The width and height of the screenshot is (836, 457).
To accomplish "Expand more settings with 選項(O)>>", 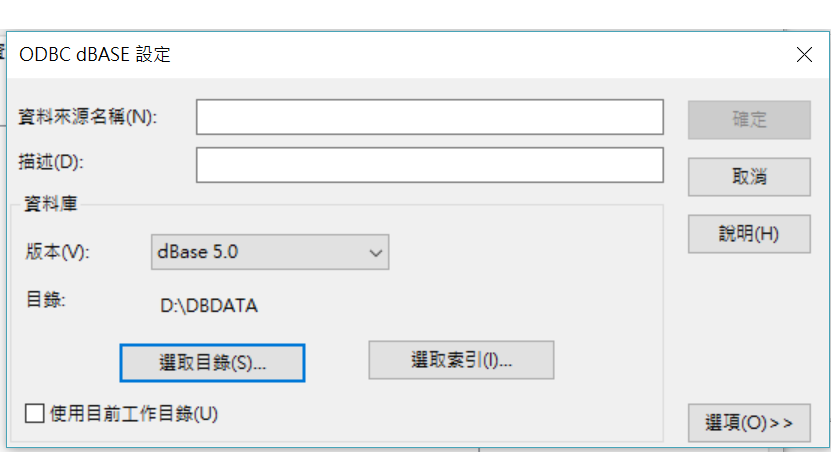I will 749,423.
